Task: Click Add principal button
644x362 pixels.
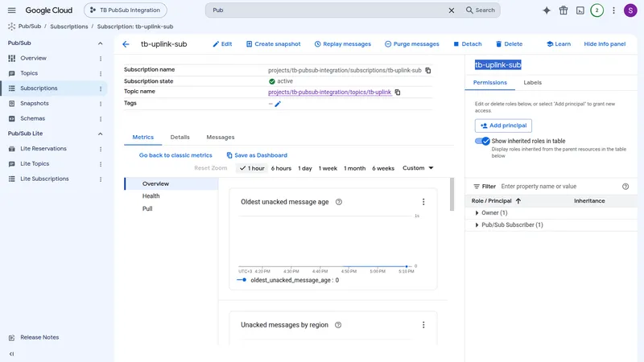Action: [503, 125]
